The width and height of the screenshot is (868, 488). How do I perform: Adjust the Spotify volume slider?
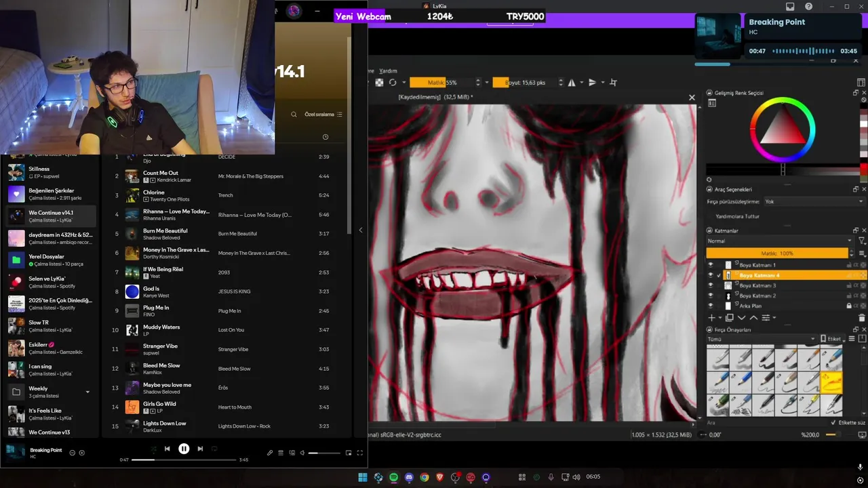pos(323,453)
